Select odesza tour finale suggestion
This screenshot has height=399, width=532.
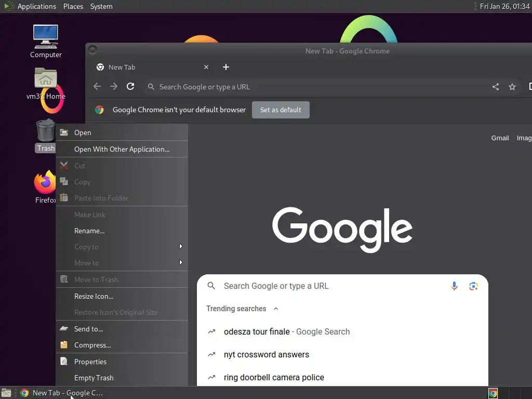pyautogui.click(x=342, y=331)
